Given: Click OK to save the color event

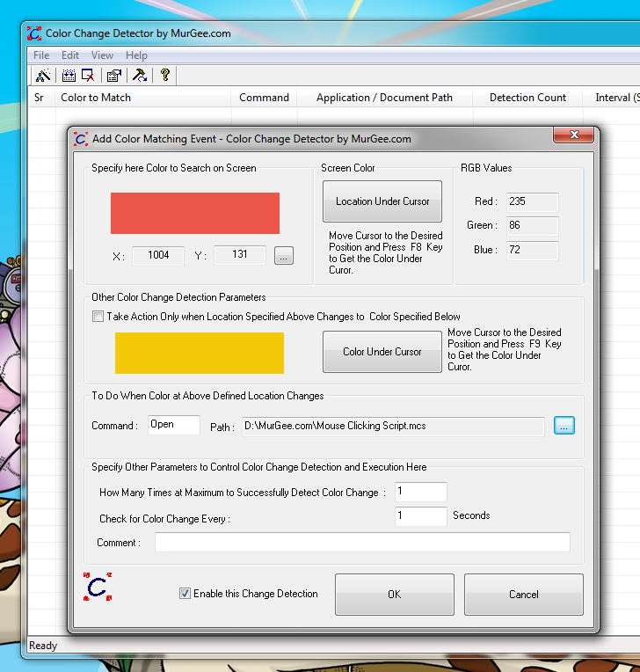Looking at the screenshot, I should pyautogui.click(x=395, y=595).
